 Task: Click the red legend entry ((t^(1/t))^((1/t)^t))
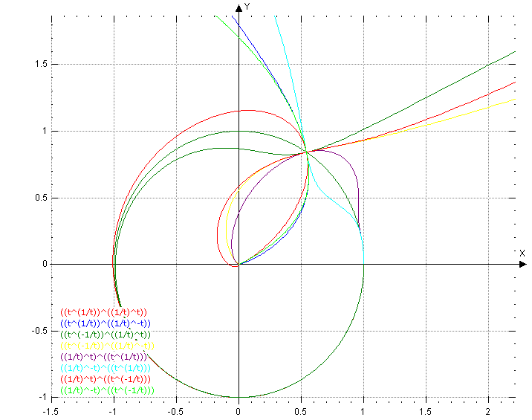coord(104,312)
